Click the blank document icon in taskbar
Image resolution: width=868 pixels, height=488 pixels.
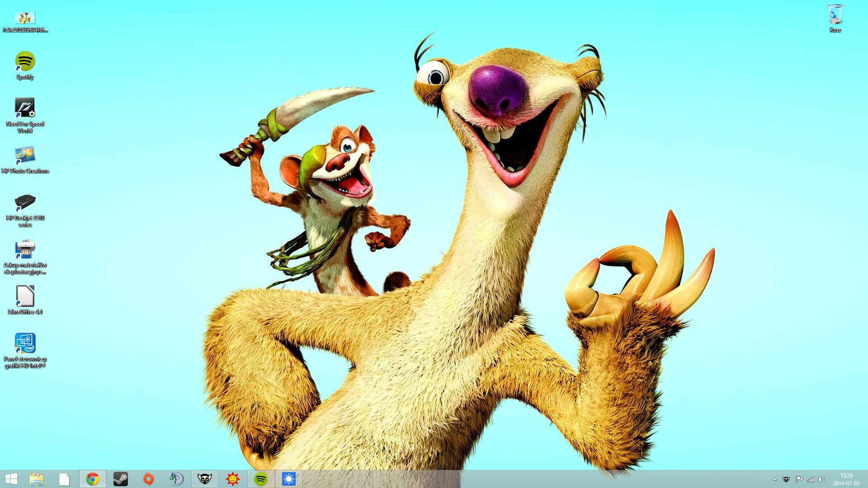(64, 479)
